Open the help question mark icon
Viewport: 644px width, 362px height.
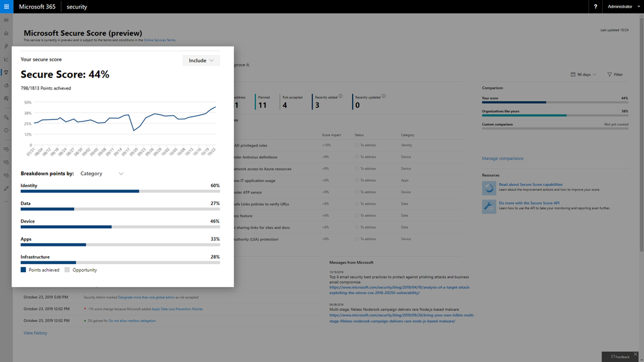[x=595, y=6]
